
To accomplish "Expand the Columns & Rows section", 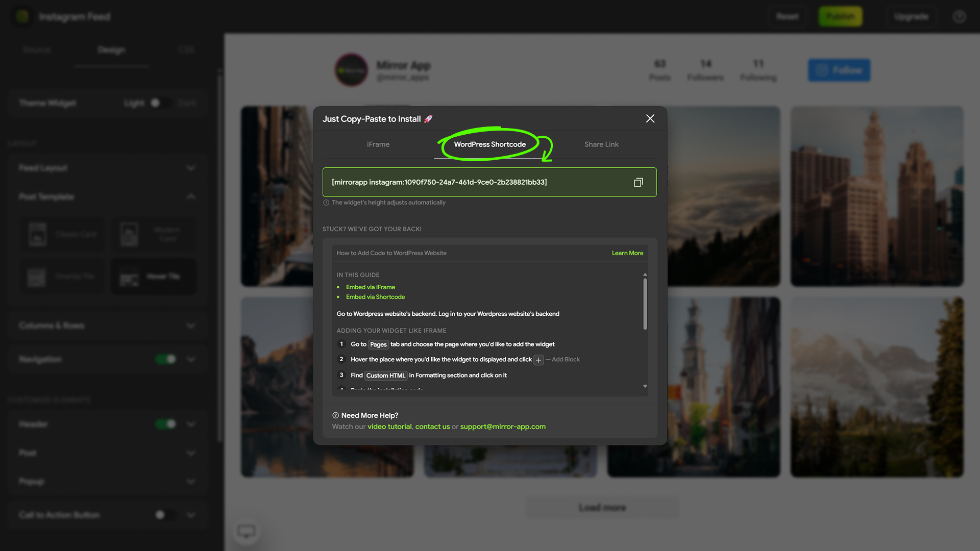I will 191,326.
